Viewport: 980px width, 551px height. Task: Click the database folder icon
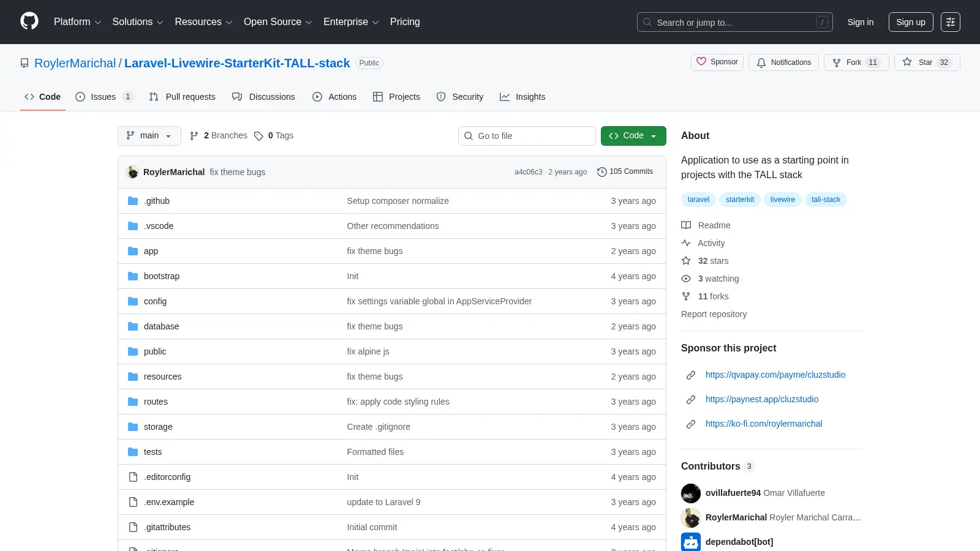(x=133, y=326)
